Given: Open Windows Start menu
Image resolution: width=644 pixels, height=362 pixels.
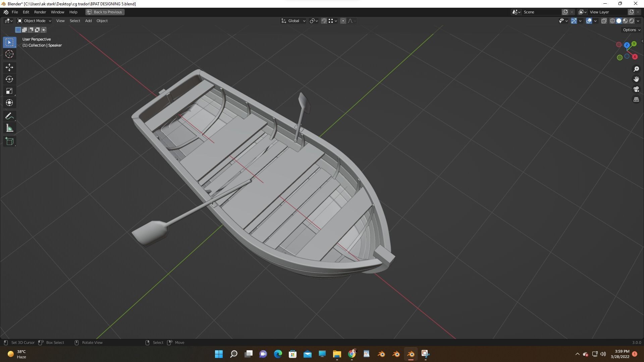Looking at the screenshot, I should [219, 354].
